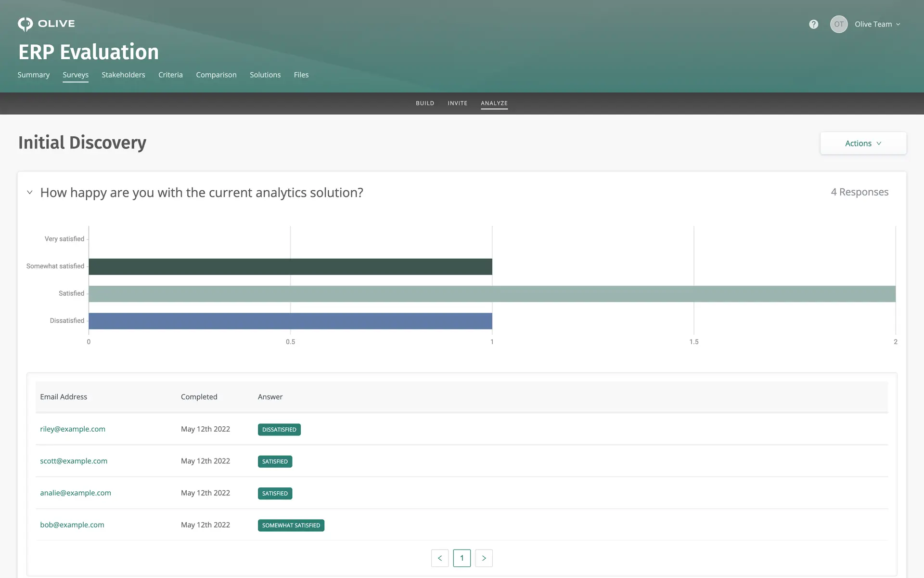Switch to the Summary tab

point(34,75)
